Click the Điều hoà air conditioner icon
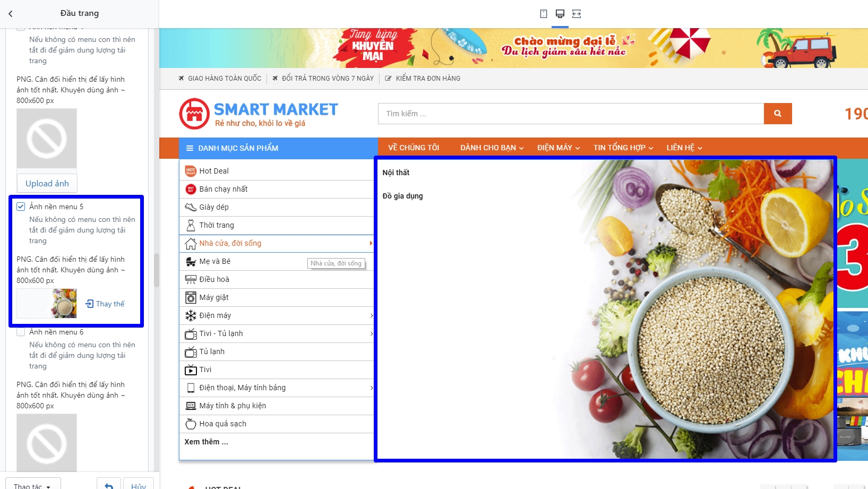The image size is (868, 489). click(191, 279)
